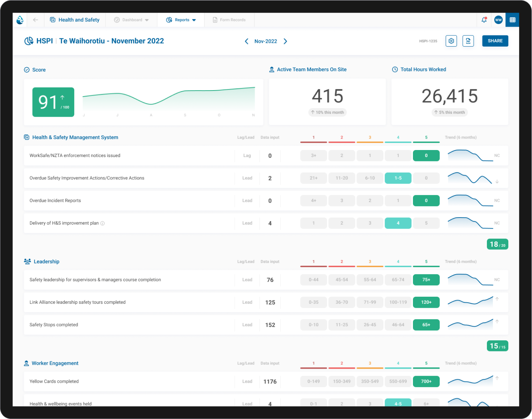Advance to next month with right chevron
This screenshot has width=532, height=419.
[x=285, y=41]
